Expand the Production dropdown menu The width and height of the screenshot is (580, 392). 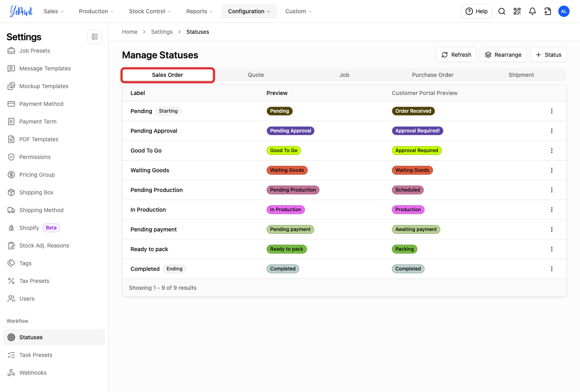(x=96, y=11)
